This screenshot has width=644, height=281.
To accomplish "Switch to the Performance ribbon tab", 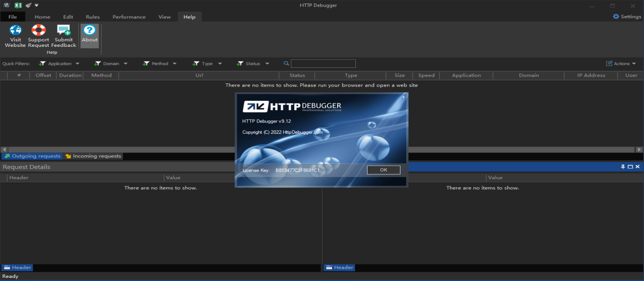I will point(129,17).
